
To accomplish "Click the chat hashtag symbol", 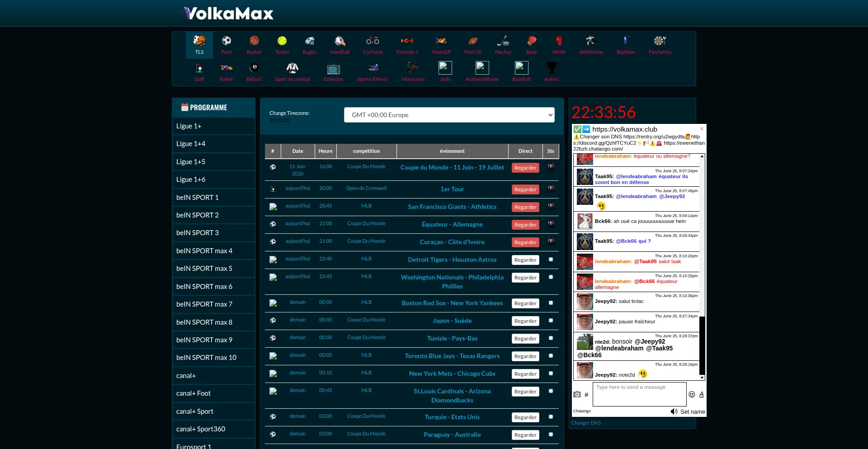I will pyautogui.click(x=586, y=395).
